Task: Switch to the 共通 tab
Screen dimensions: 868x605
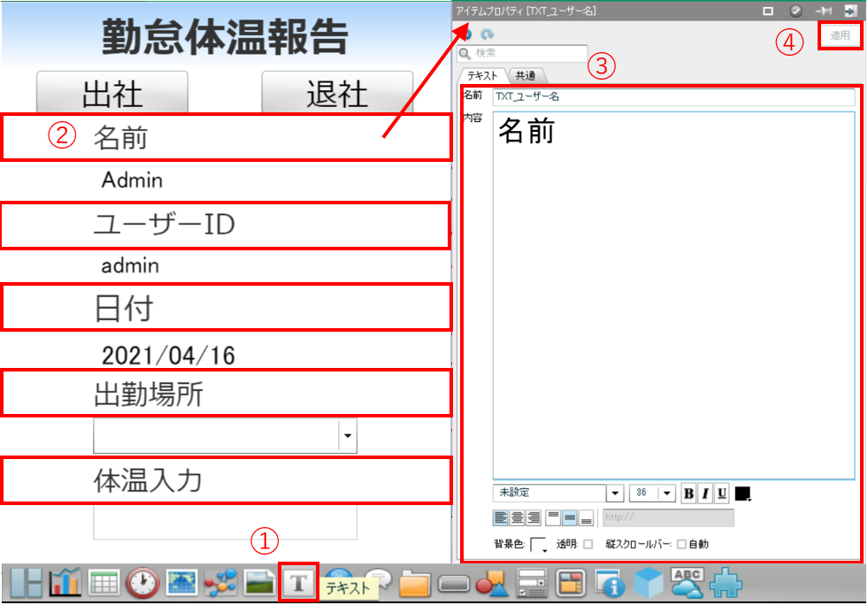Action: [x=524, y=75]
